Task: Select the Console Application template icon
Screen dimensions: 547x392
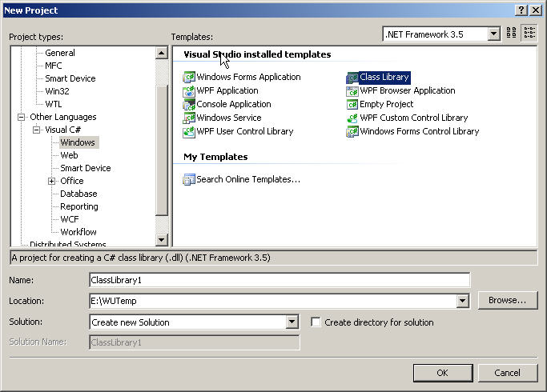Action: click(x=189, y=104)
